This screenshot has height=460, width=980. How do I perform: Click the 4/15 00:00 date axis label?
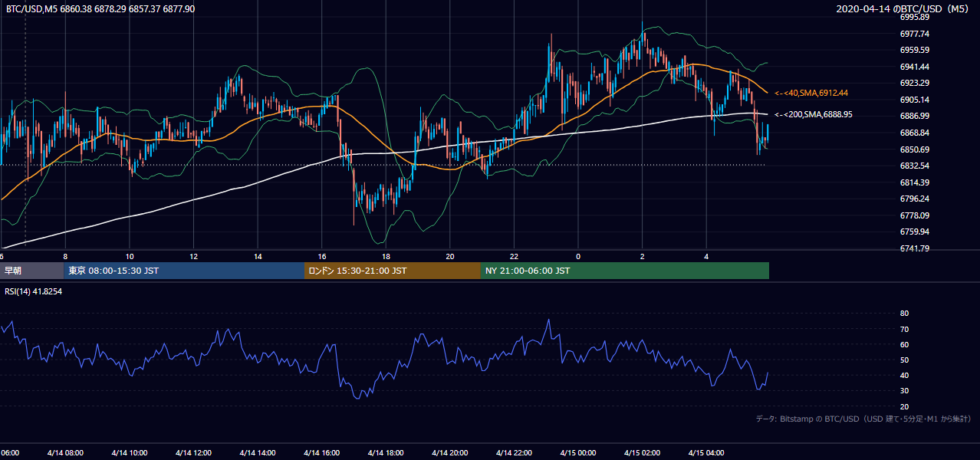point(578,453)
